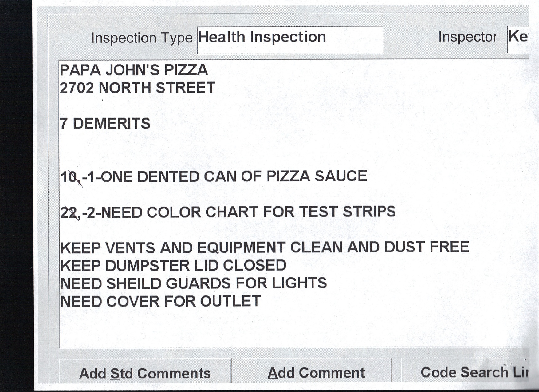Focus the Inspector name field
The image size is (539, 392).
coord(518,39)
